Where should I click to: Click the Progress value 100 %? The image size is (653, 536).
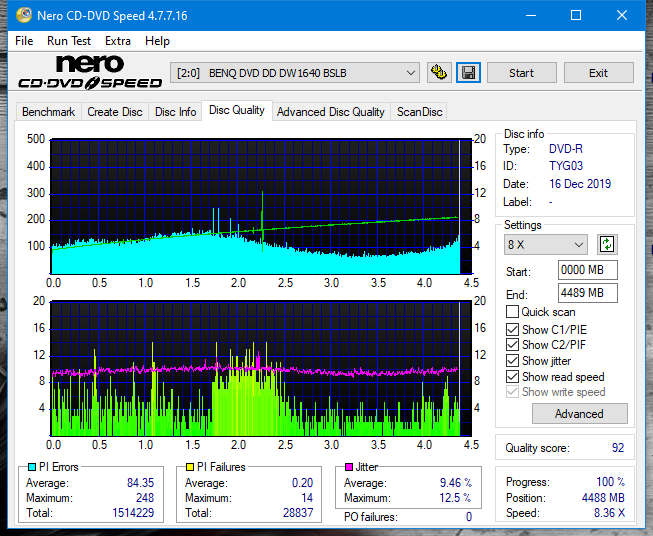(611, 482)
